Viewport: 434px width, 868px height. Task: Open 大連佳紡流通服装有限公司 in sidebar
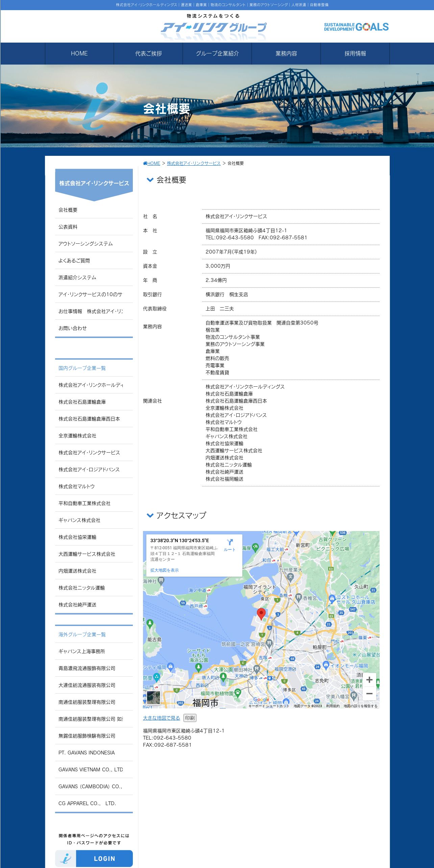(x=94, y=685)
